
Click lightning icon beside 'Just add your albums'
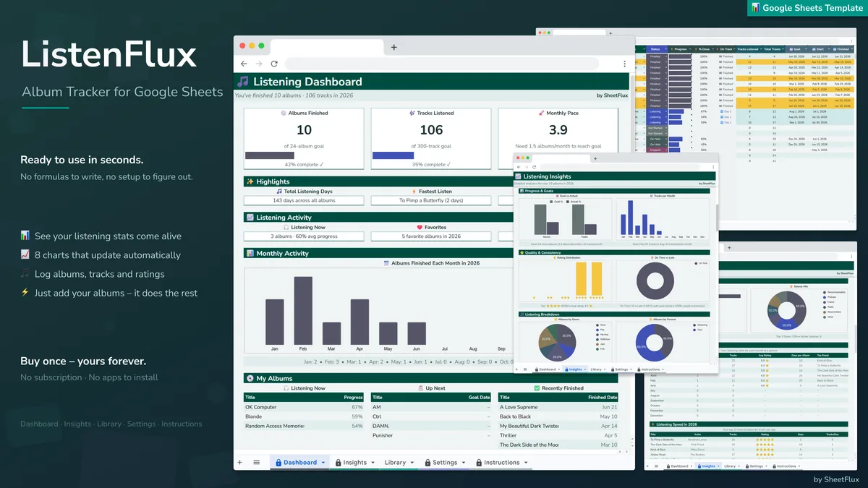25,293
